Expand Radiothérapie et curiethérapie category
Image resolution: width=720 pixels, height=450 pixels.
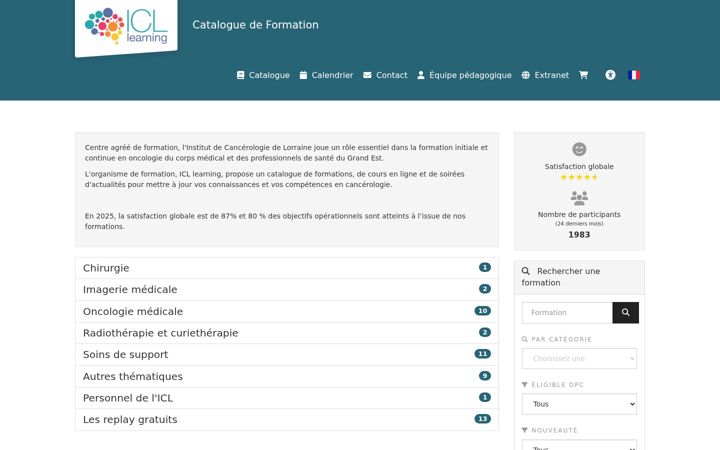click(287, 333)
